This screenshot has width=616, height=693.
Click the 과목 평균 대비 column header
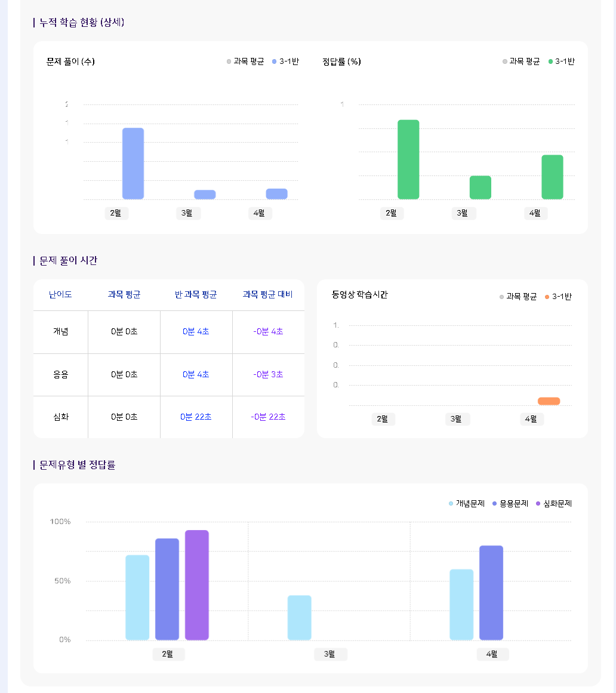[267, 294]
